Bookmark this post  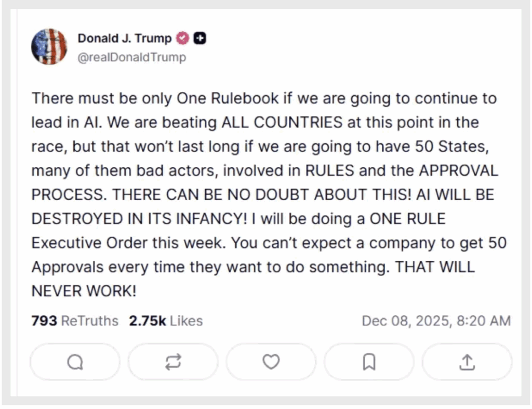click(369, 362)
